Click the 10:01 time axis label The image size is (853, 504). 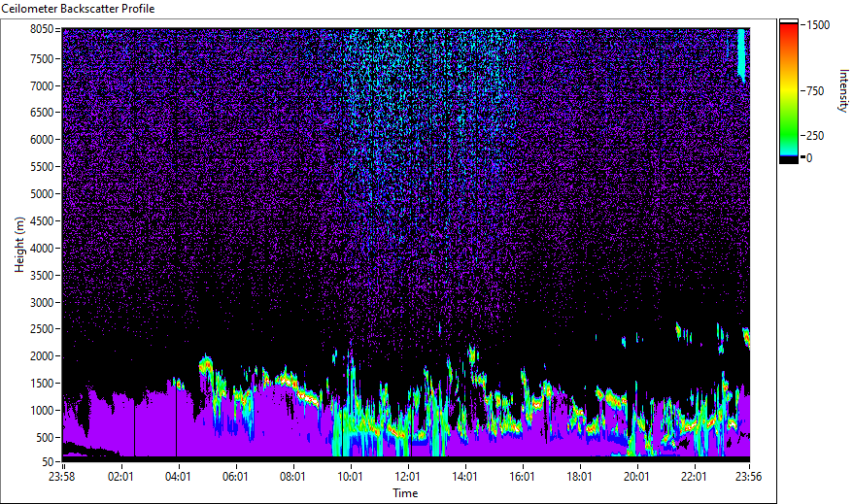point(350,477)
